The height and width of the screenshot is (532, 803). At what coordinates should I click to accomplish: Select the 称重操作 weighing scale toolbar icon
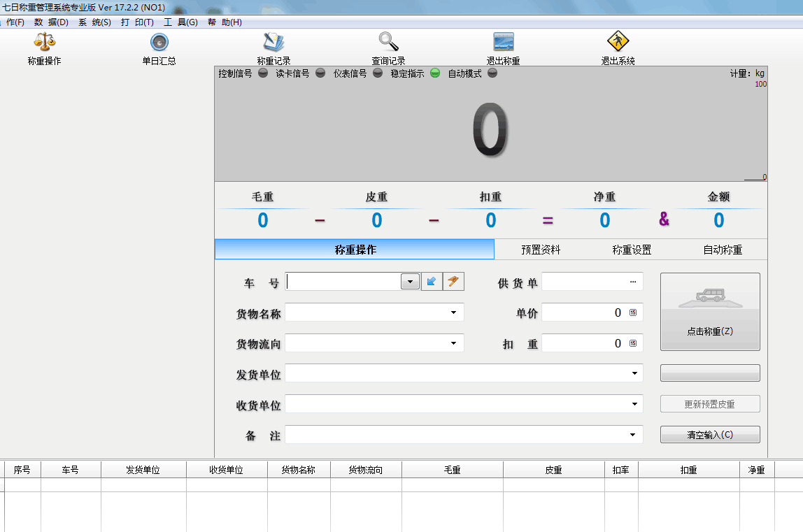pyautogui.click(x=43, y=47)
